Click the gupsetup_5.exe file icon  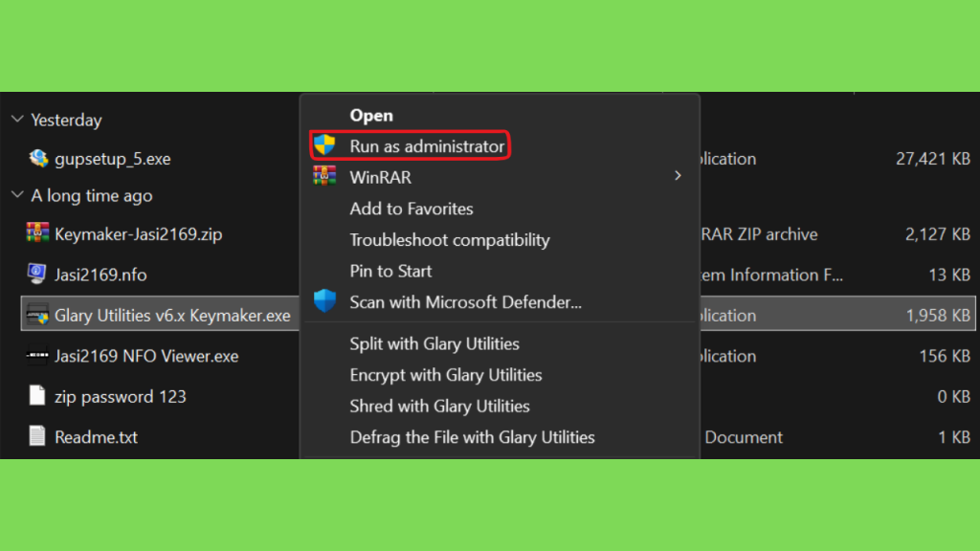[38, 159]
